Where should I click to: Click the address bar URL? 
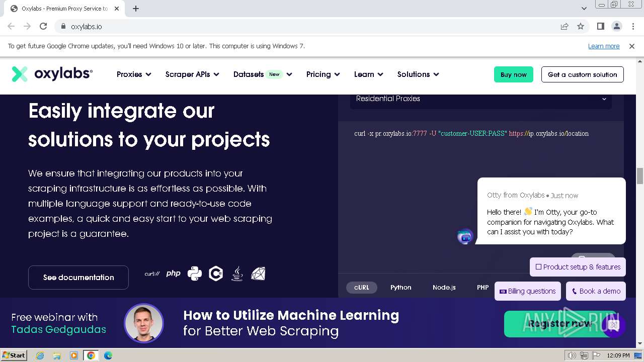(87, 26)
